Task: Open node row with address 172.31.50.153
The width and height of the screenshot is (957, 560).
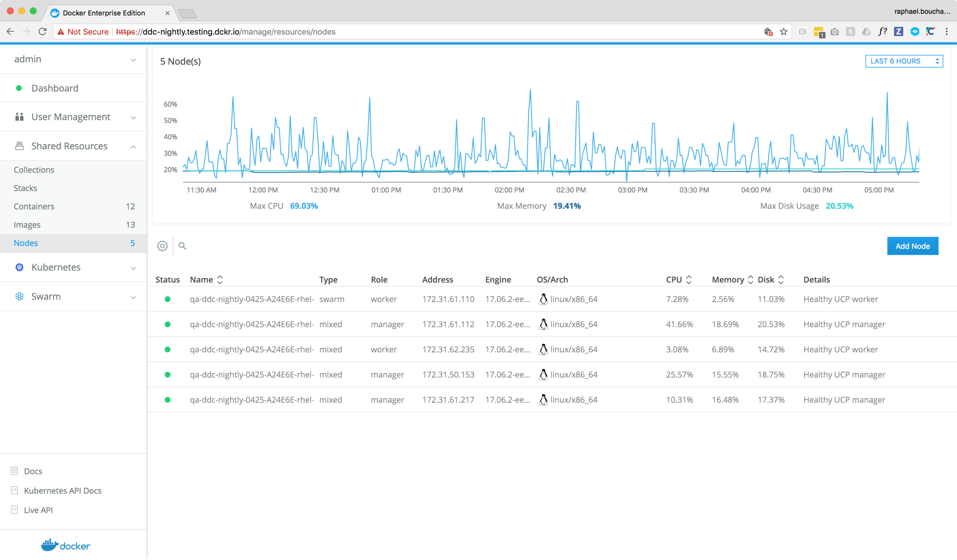Action: [x=552, y=374]
